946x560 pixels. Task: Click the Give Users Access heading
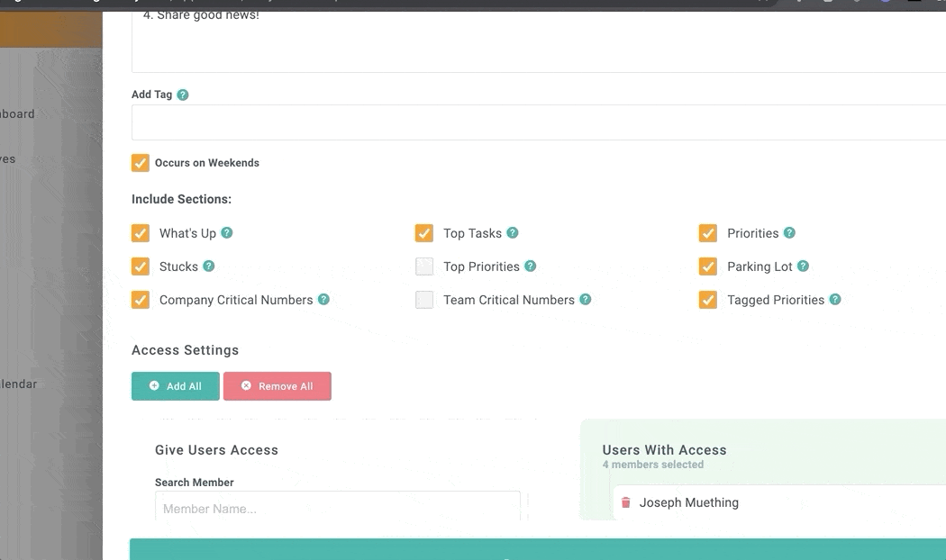point(216,449)
